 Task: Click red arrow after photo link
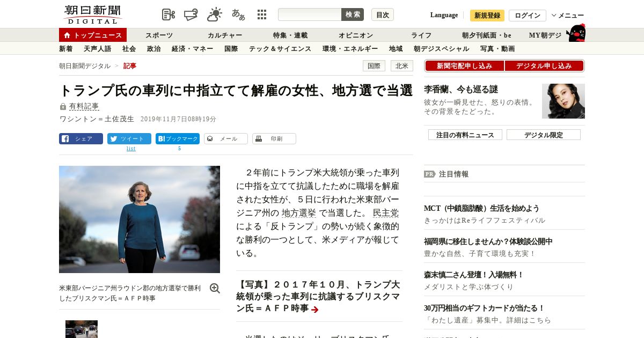point(315,309)
